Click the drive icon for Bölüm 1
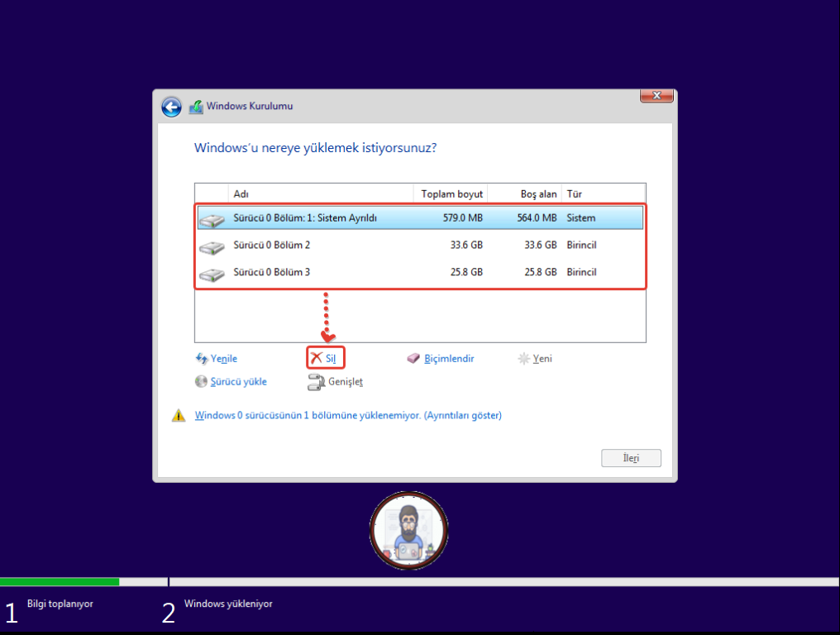The image size is (840, 635). (x=212, y=219)
